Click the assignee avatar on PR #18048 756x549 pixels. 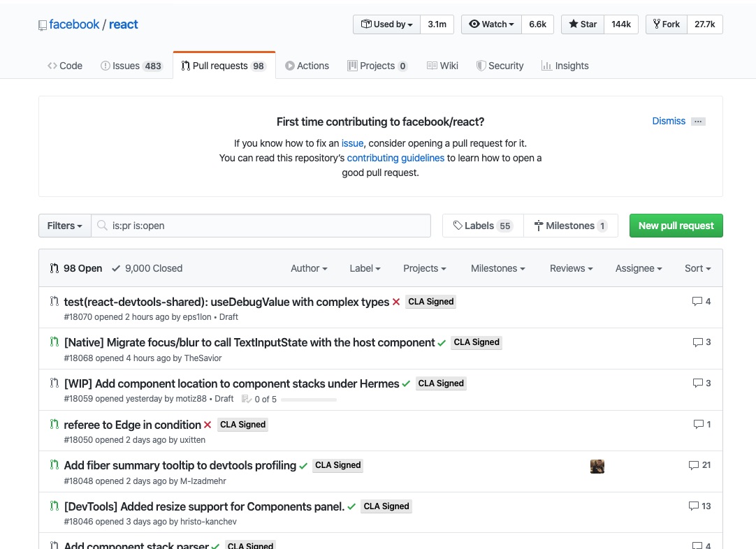[x=597, y=466]
